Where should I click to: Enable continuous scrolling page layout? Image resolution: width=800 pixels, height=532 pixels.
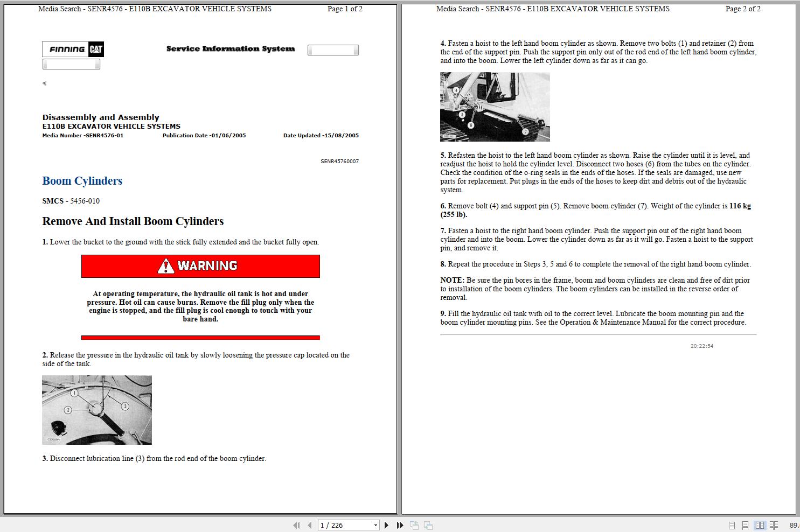746,525
